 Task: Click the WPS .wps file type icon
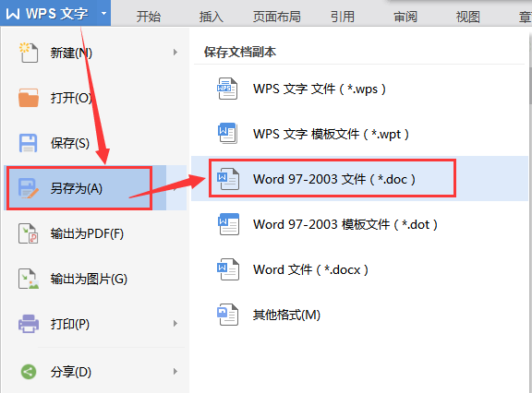[x=227, y=89]
